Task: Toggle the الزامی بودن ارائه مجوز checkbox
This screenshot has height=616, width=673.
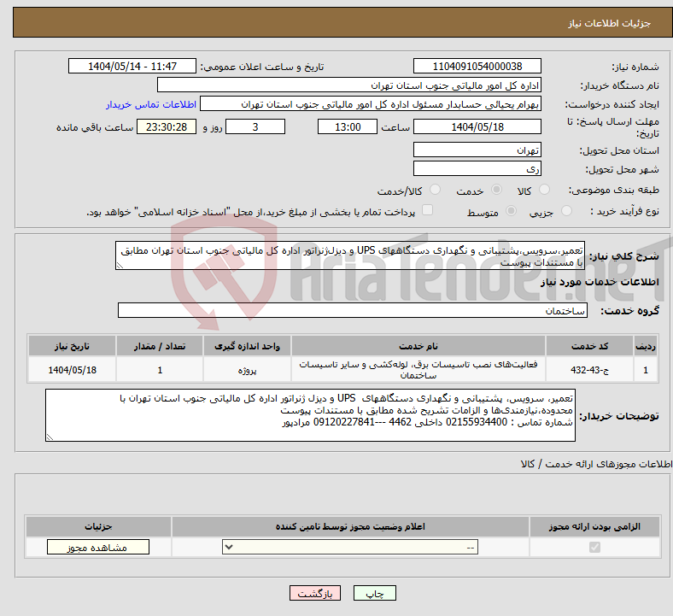Action: point(594,547)
